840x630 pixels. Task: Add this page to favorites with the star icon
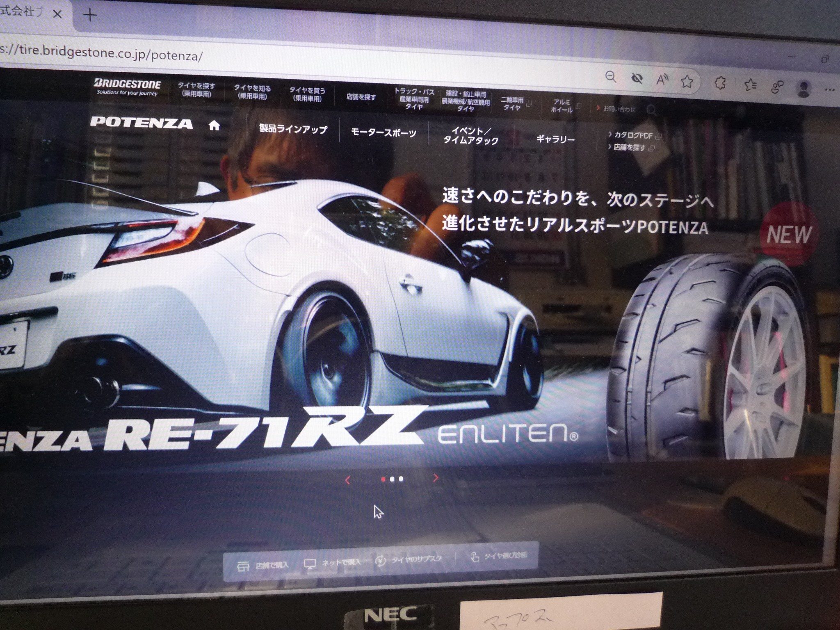(687, 82)
